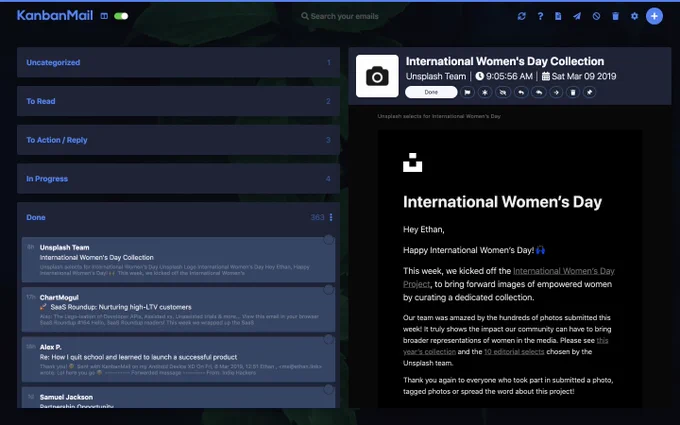The image size is (680, 425).
Task: Click the KanbanMail logo
Action: (x=55, y=16)
